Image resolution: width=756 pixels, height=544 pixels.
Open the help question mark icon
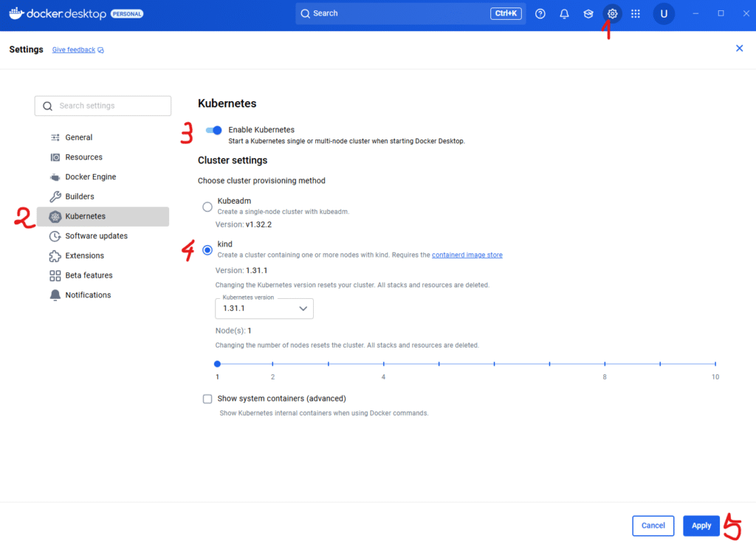coord(540,13)
